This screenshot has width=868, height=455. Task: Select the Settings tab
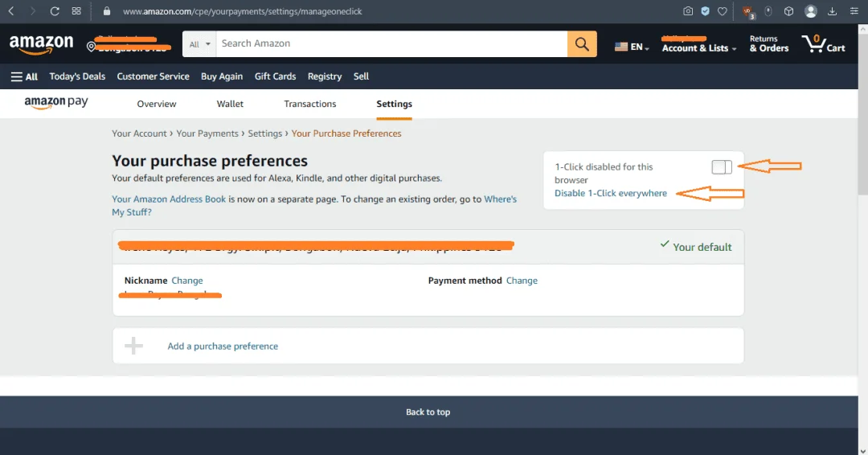(x=394, y=104)
